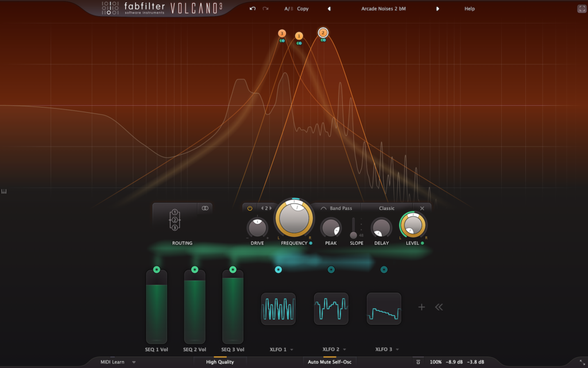Toggle the filter 2 power button
Screen dimensions: 588x368
pos(250,208)
